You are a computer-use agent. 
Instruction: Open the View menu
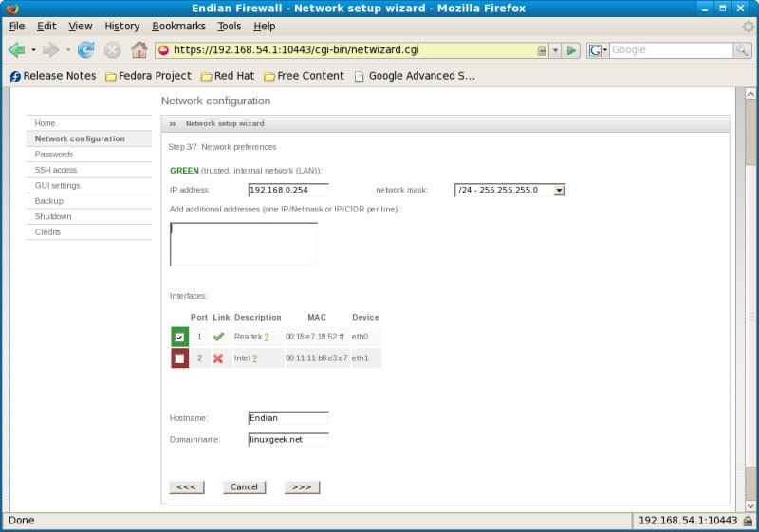click(81, 27)
